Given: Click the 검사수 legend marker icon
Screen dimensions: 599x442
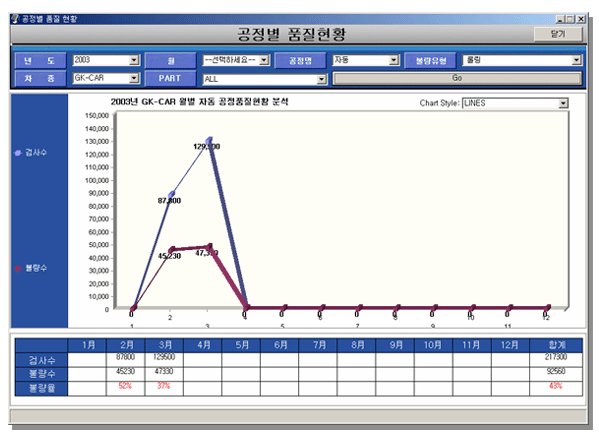Looking at the screenshot, I should coord(18,153).
